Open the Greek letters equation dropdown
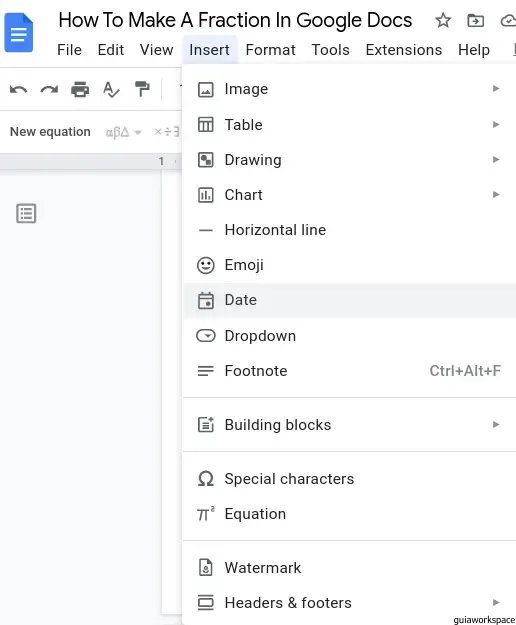516x625 pixels. [x=123, y=132]
